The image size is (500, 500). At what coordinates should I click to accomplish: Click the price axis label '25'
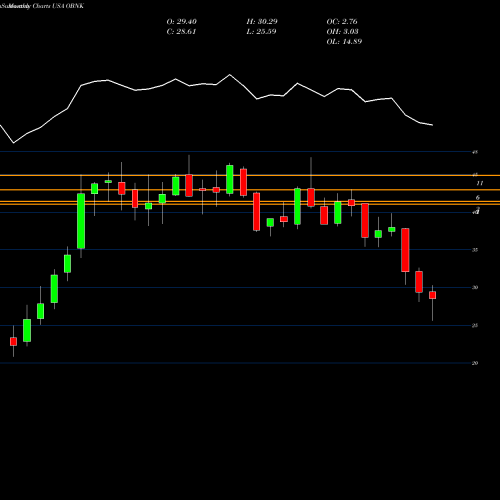click(475, 325)
